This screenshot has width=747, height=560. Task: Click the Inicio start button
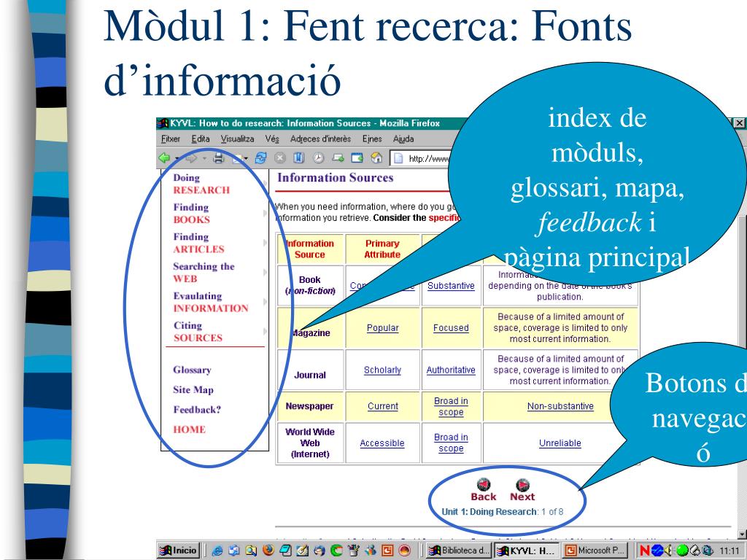tap(179, 551)
